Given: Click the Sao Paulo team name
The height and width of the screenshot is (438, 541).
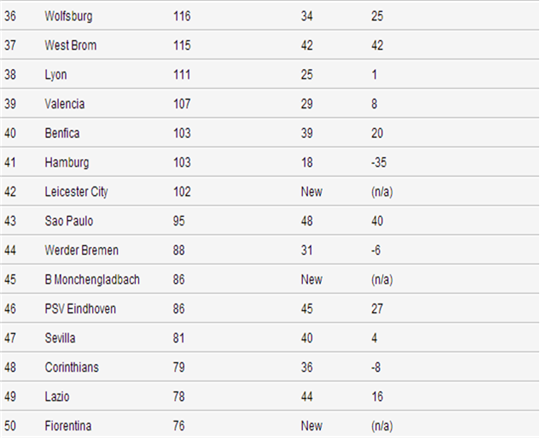Looking at the screenshot, I should 69,221.
